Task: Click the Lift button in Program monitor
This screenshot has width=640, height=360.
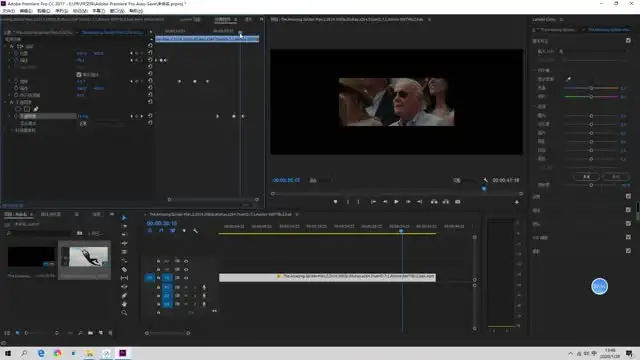Action: (434, 202)
